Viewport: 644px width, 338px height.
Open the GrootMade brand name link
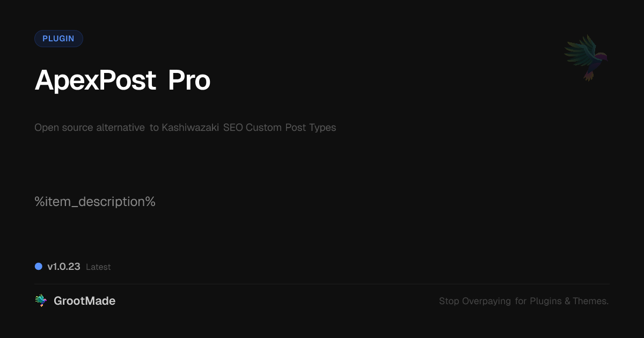click(x=84, y=301)
